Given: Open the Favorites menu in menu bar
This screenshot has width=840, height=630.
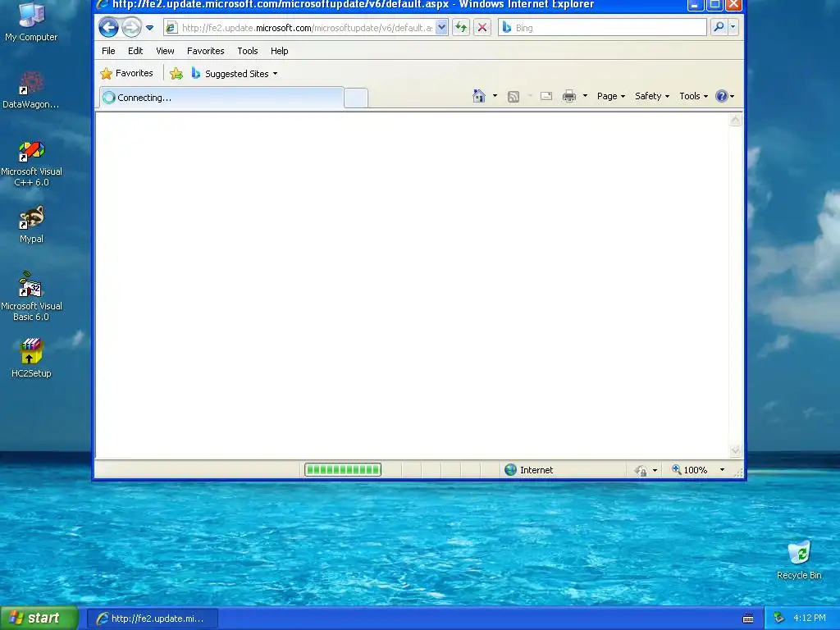Looking at the screenshot, I should [205, 51].
